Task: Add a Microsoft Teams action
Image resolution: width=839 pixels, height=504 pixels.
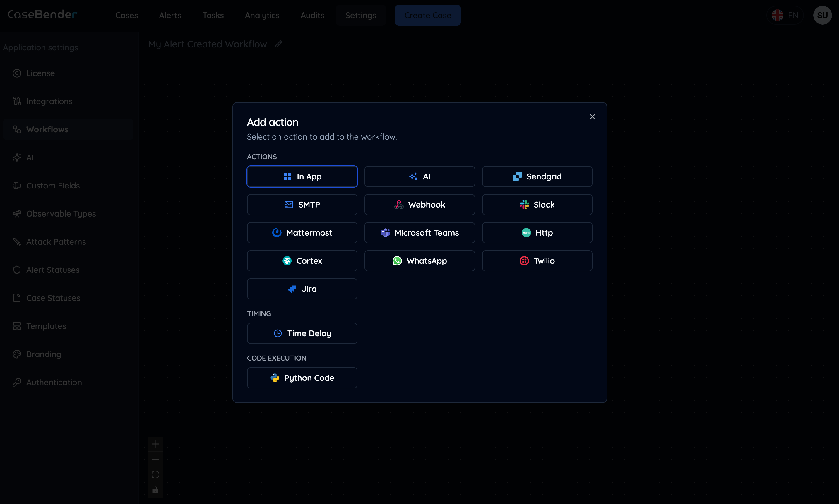Action: click(419, 233)
